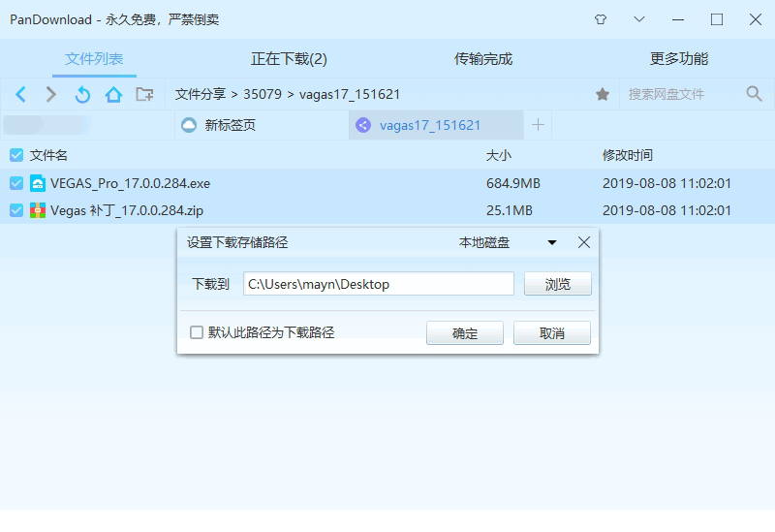This screenshot has width=775, height=532.
Task: Add a new tab with plus button
Action: coord(538,125)
